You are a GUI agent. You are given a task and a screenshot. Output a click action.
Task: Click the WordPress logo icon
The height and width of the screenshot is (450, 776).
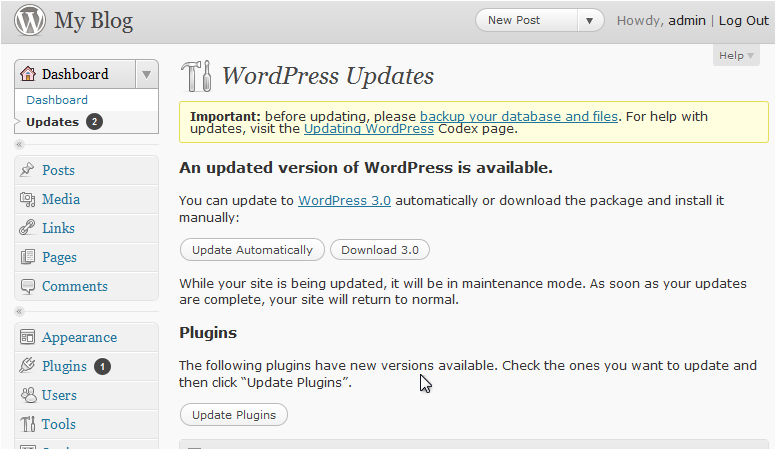point(30,20)
